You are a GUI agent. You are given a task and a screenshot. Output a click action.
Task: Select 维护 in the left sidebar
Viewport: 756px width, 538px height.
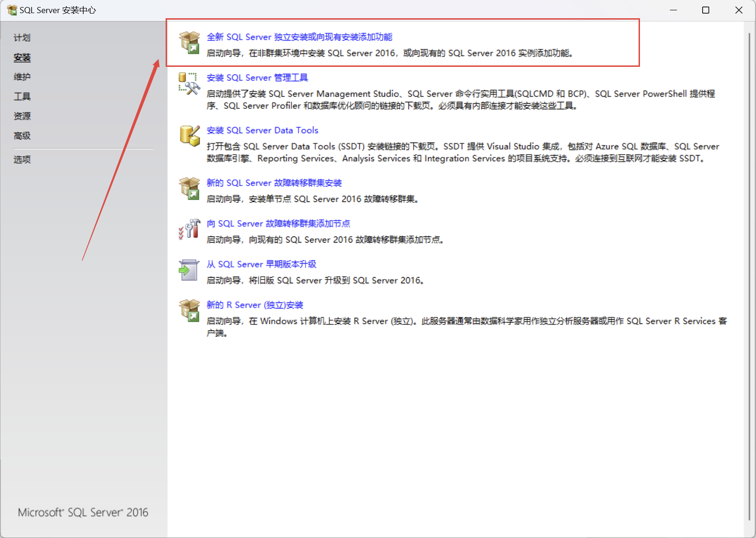point(22,77)
